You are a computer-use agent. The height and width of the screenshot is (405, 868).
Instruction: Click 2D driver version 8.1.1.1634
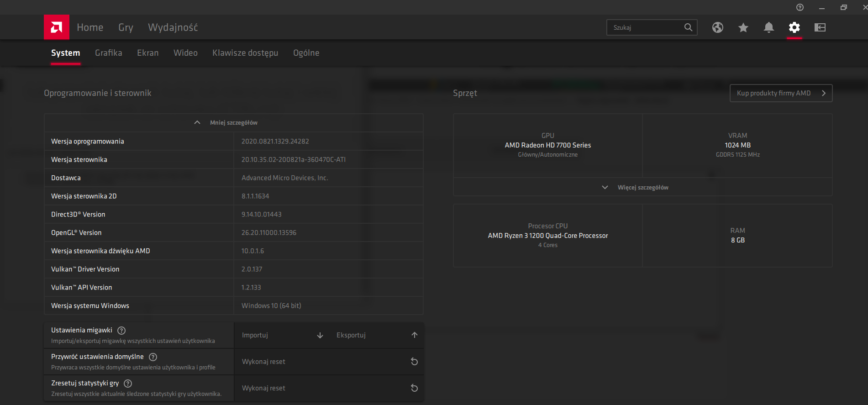pyautogui.click(x=255, y=196)
